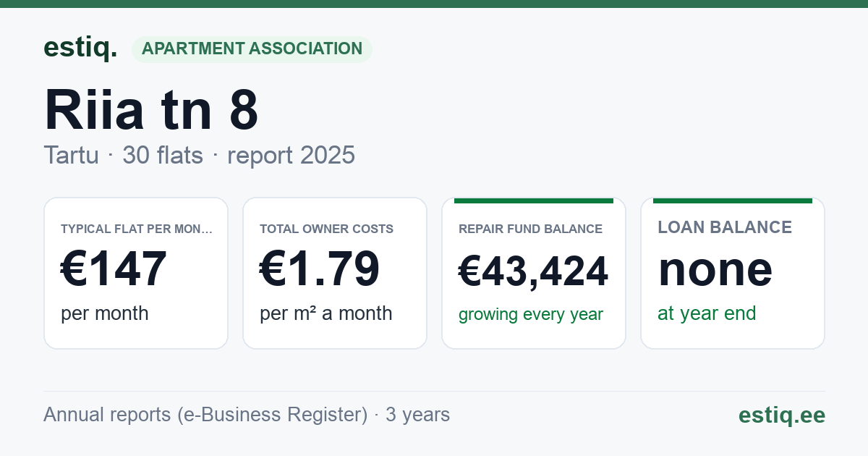The width and height of the screenshot is (868, 456).
Task: Open the estiq.ee link
Action: [781, 415]
